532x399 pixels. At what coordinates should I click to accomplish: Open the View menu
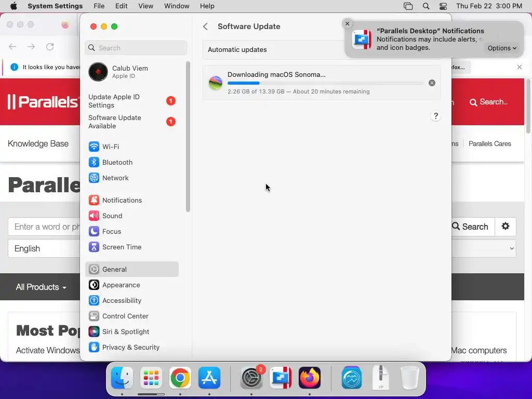coord(145,6)
